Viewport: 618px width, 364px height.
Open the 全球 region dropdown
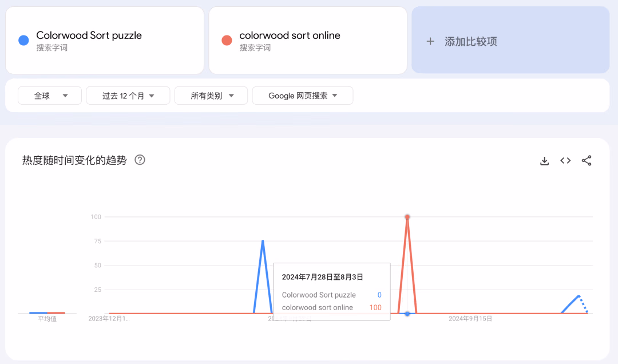click(50, 96)
